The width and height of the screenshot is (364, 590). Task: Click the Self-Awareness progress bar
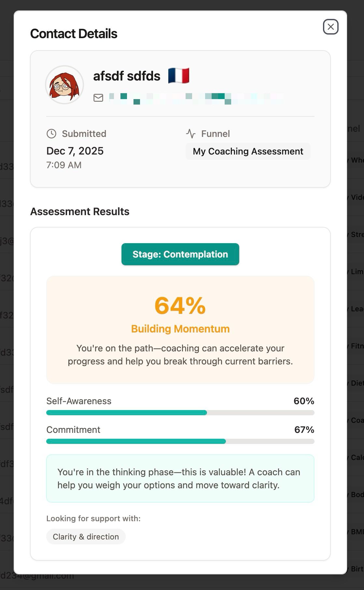[x=180, y=413]
